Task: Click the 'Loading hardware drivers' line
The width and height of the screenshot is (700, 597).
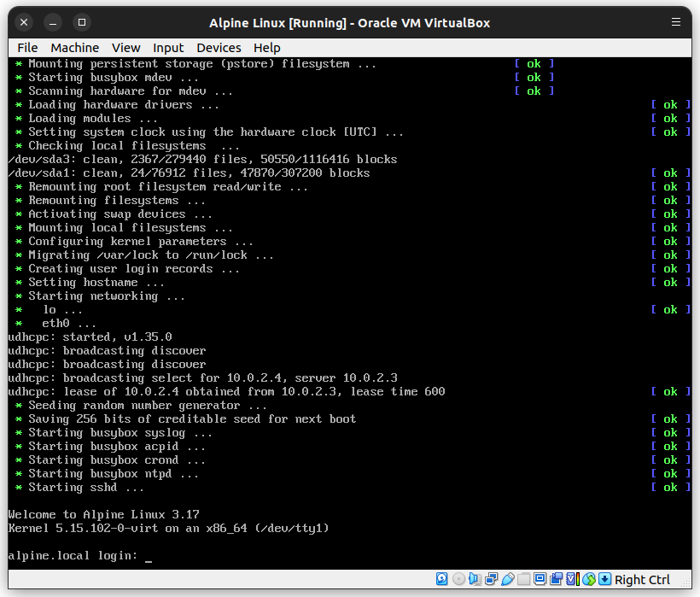Action: [118, 104]
